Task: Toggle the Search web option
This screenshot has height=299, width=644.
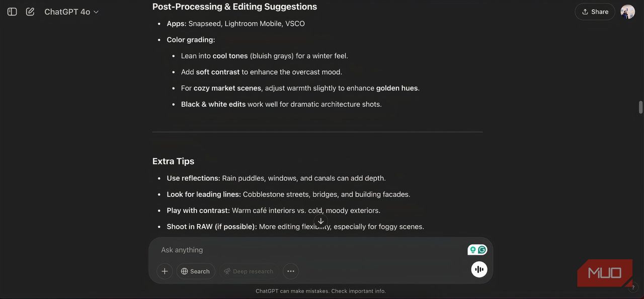Action: pos(195,271)
